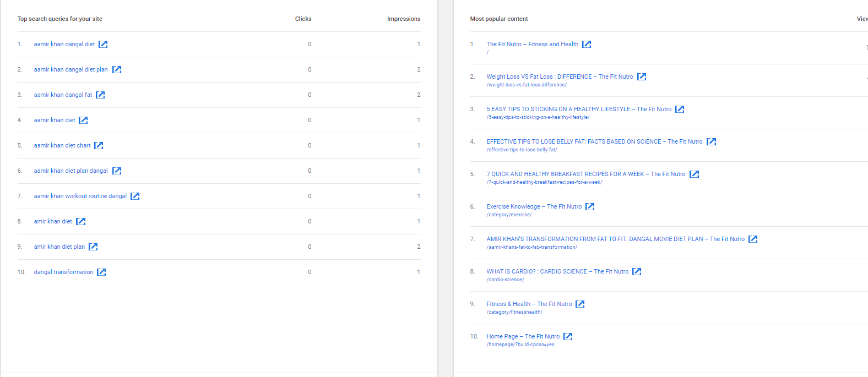This screenshot has height=377, width=868.
Task: Click 'Exercise Knowledge – The Fit Nutro' link
Action: 534,206
